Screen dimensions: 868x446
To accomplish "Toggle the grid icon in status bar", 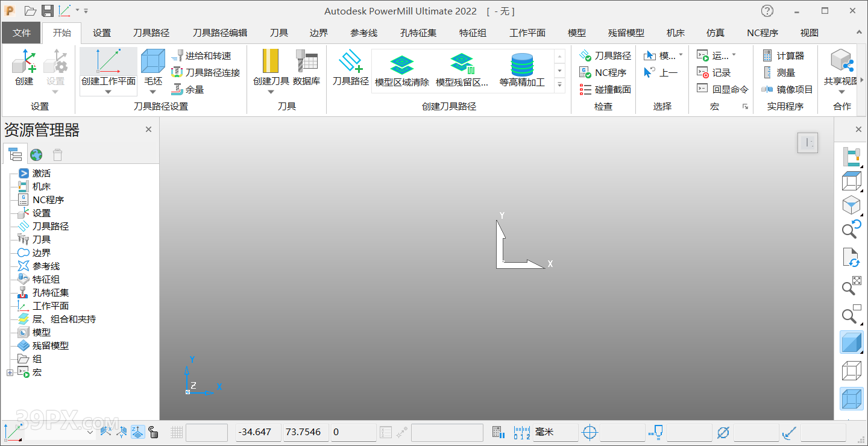I will click(x=177, y=432).
